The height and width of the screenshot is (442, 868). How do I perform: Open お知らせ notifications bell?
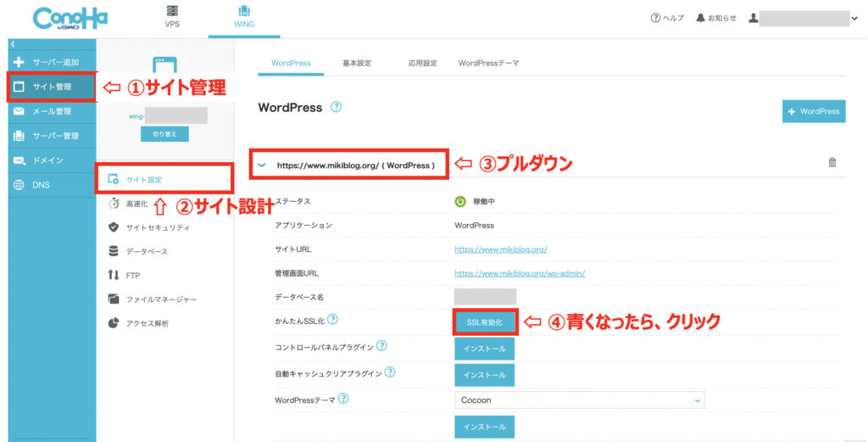(x=715, y=18)
